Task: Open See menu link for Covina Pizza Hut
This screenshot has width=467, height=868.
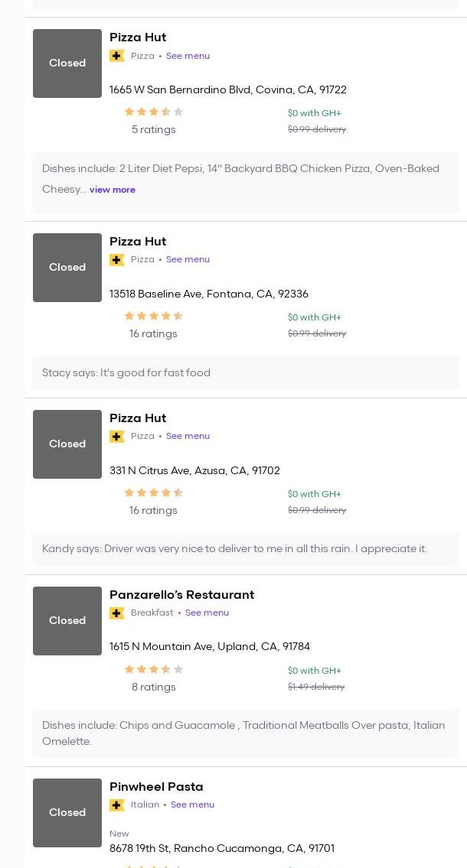Action: pos(188,56)
